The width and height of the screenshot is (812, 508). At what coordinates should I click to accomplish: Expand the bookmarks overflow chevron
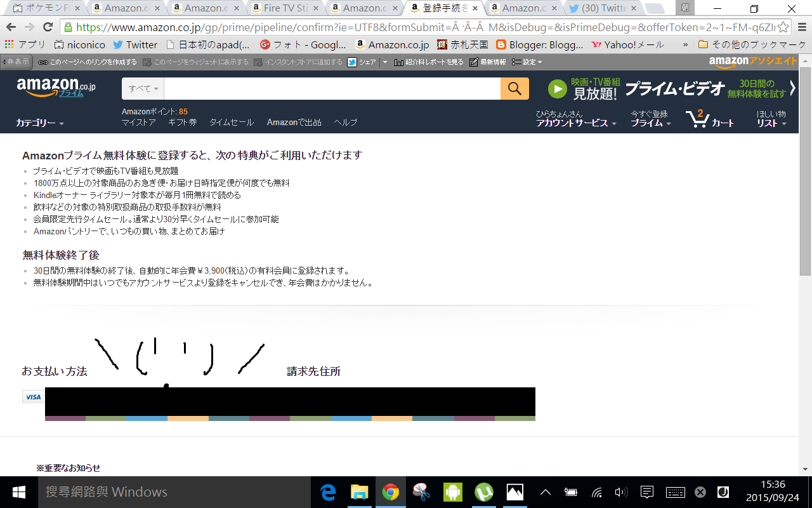pyautogui.click(x=685, y=45)
